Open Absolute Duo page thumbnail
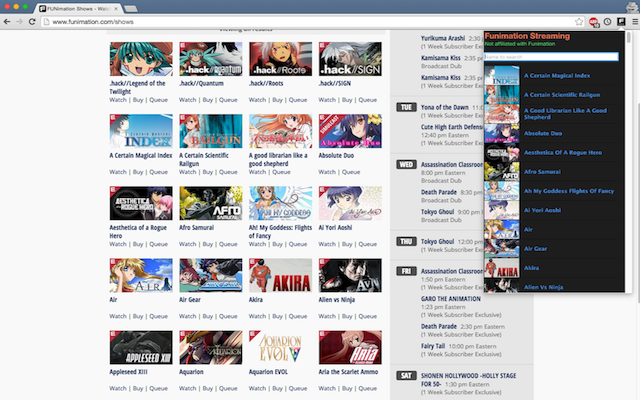The width and height of the screenshot is (640, 400). [350, 131]
